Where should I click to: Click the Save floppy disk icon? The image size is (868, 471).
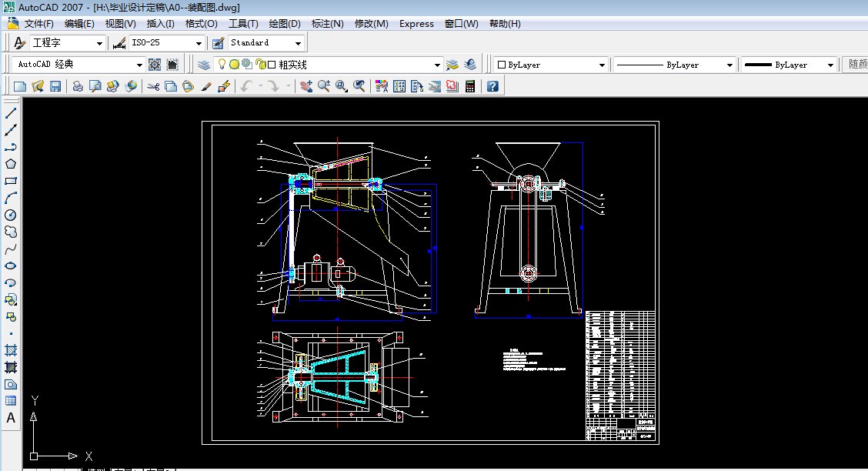point(55,86)
